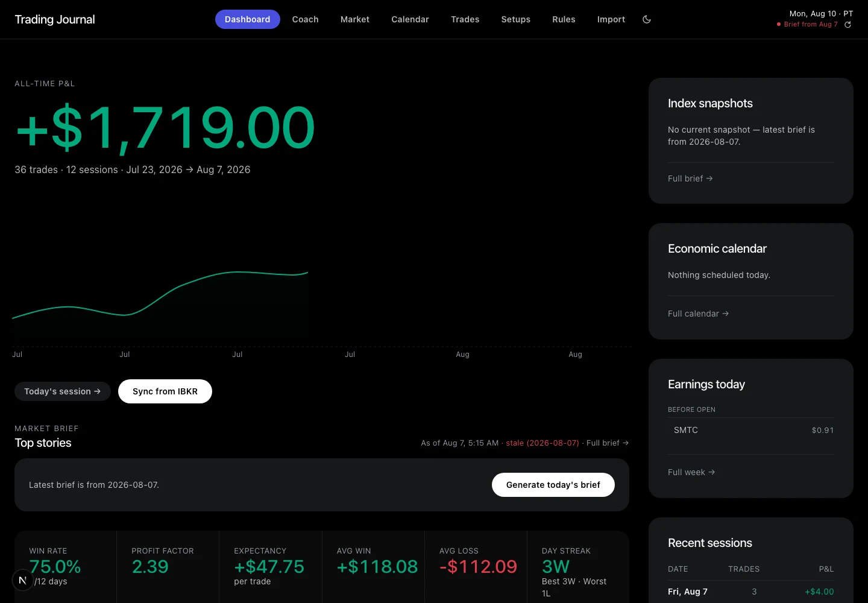Switch to the Calendar tab
Image resolution: width=868 pixels, height=603 pixels.
(410, 19)
